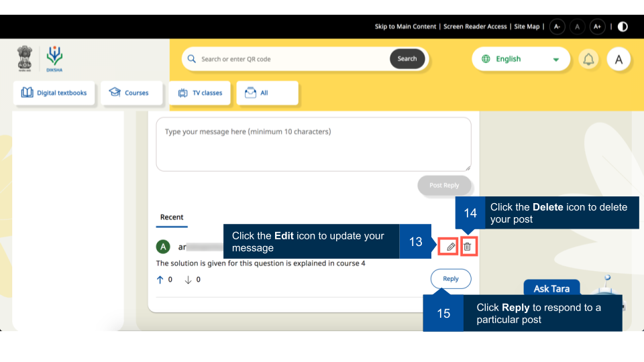The height and width of the screenshot is (362, 644).
Task: Click the Skip to Main Content link
Action: click(x=405, y=27)
